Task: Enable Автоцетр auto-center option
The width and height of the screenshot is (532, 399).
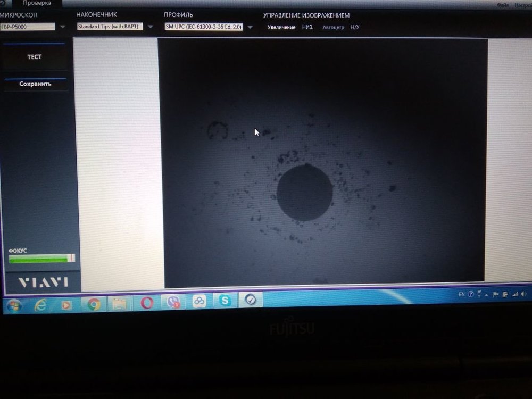Action: coord(333,27)
